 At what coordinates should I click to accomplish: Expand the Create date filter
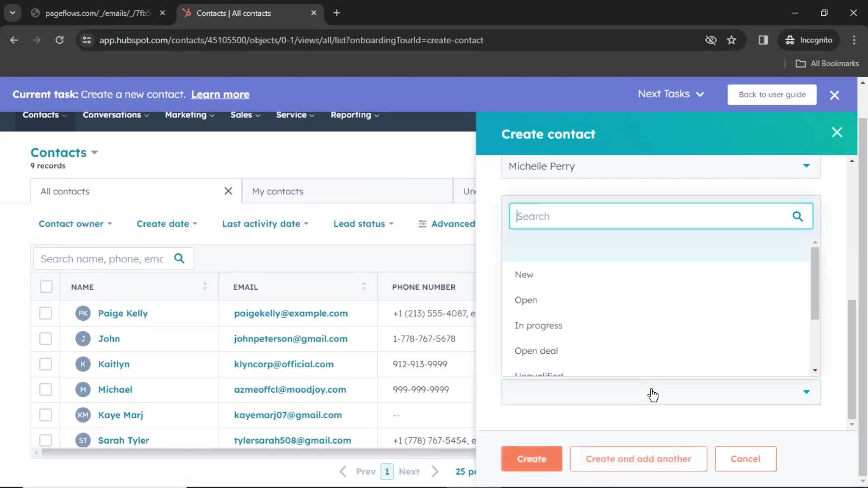(x=167, y=224)
